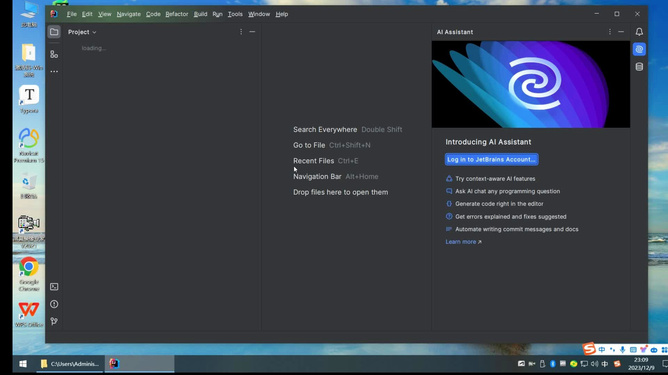This screenshot has height=375, width=668.
Task: Open Navicat Premium desktop shortcut
Action: click(x=29, y=146)
